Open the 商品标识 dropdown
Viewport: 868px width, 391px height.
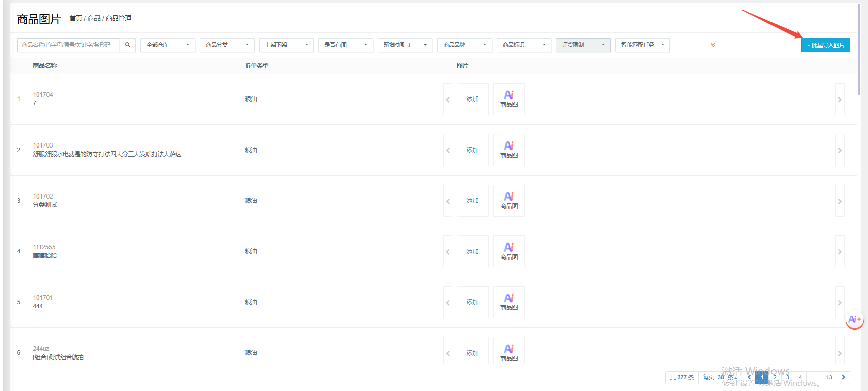tap(524, 45)
